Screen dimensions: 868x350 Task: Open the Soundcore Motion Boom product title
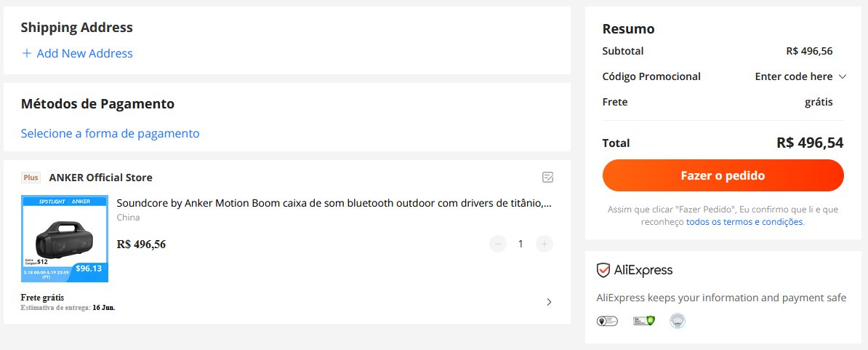click(334, 203)
